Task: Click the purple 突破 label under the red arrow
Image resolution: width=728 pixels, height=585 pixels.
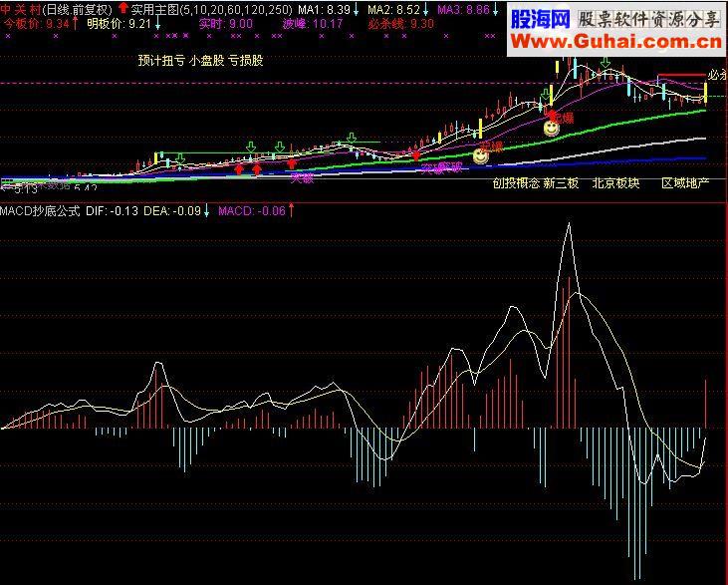Action: pyautogui.click(x=302, y=178)
